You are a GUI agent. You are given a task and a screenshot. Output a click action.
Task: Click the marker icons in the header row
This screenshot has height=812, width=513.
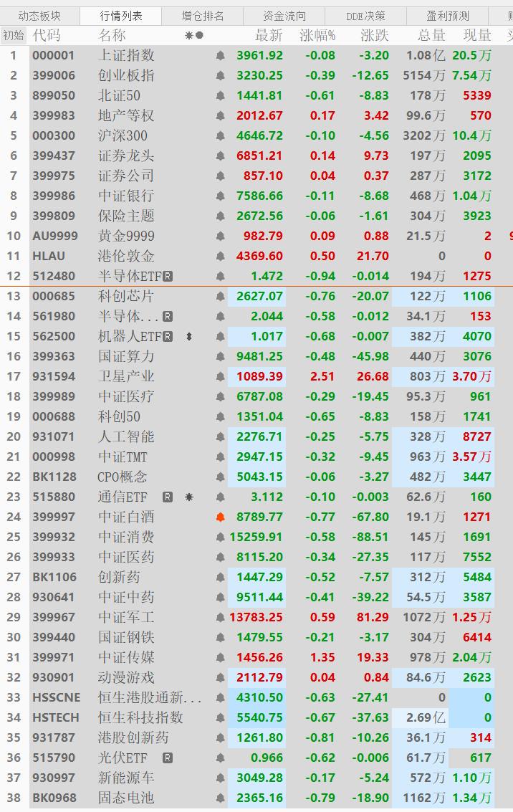coord(193,35)
